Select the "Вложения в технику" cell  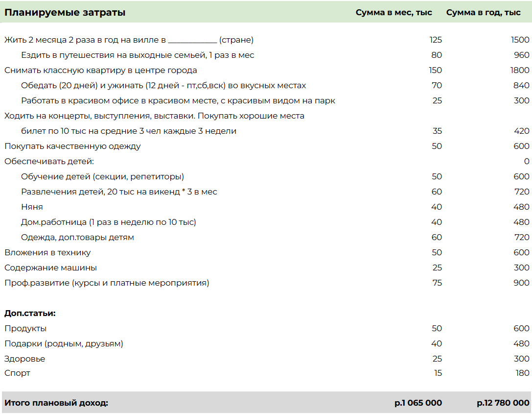coord(47,253)
